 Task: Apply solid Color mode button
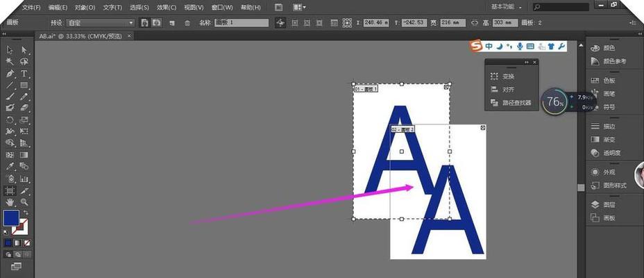[x=8, y=243]
